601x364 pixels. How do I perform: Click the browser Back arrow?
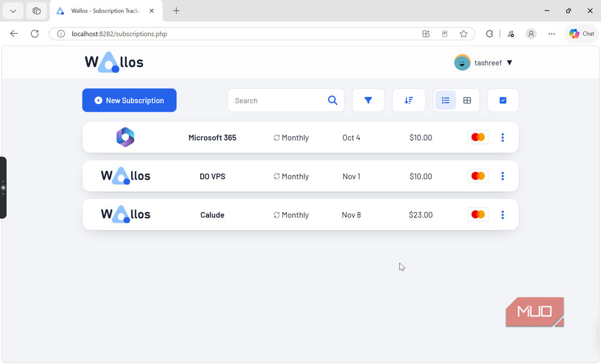click(x=14, y=34)
